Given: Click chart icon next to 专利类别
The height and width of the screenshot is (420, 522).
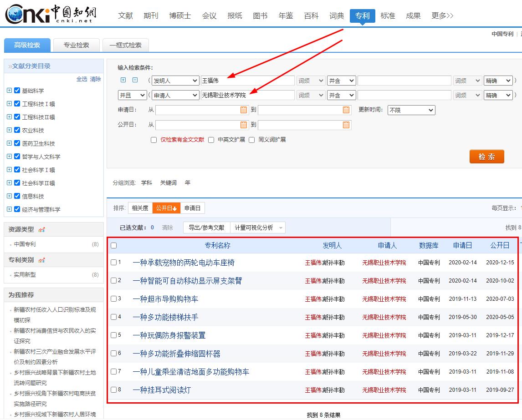Looking at the screenshot, I should click(42, 260).
